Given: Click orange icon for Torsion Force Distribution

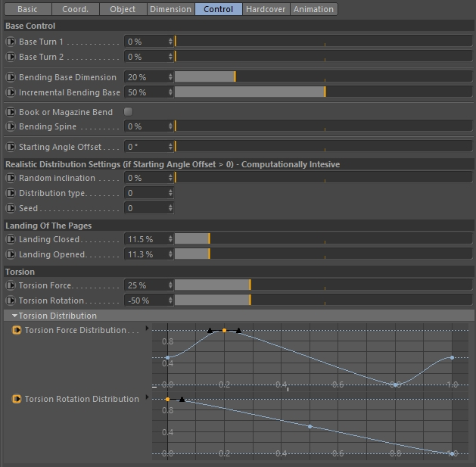Looking at the screenshot, I should 17,330.
